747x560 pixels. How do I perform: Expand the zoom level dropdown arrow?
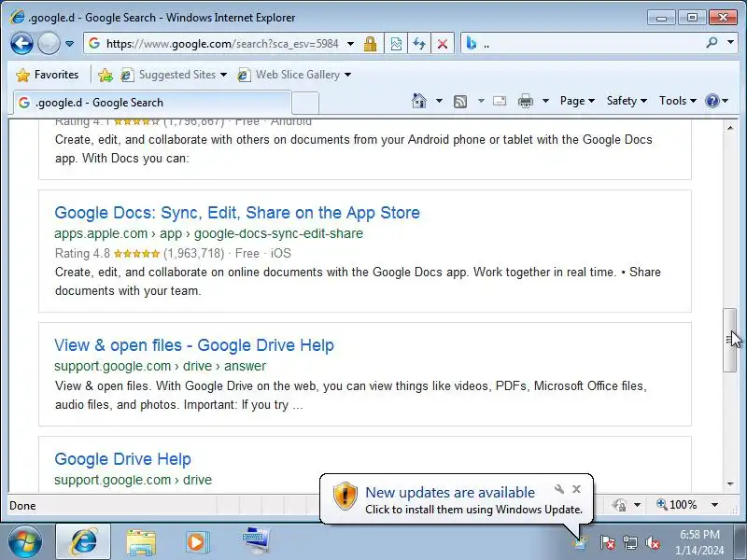tap(714, 505)
